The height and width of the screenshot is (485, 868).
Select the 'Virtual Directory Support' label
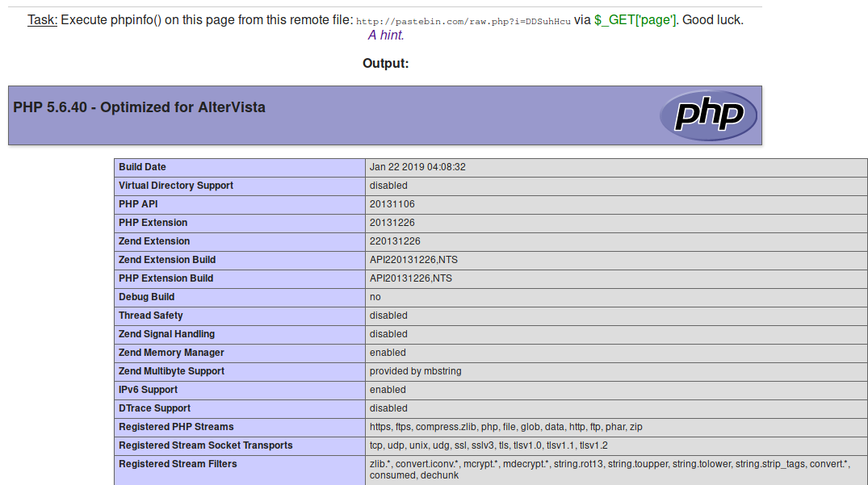tap(176, 186)
